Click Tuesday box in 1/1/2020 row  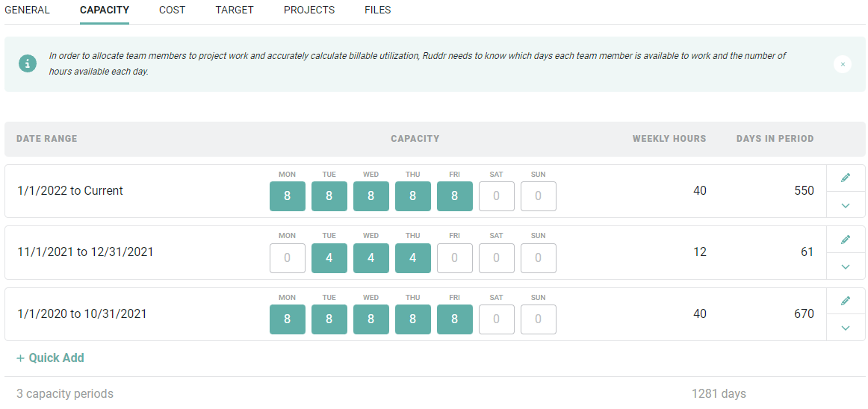tap(329, 319)
